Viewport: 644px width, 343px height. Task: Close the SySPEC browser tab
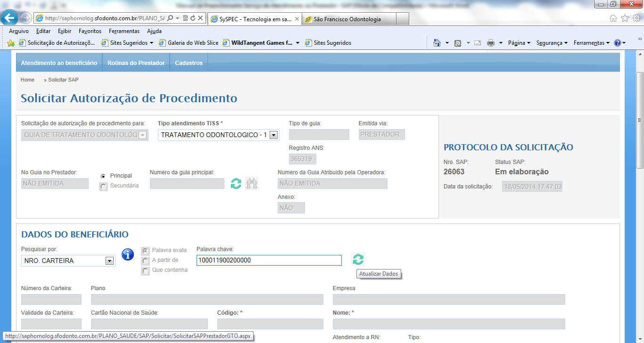297,19
